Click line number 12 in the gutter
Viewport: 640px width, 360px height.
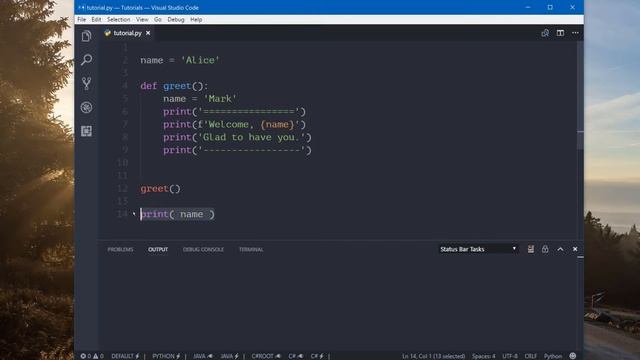coord(122,189)
